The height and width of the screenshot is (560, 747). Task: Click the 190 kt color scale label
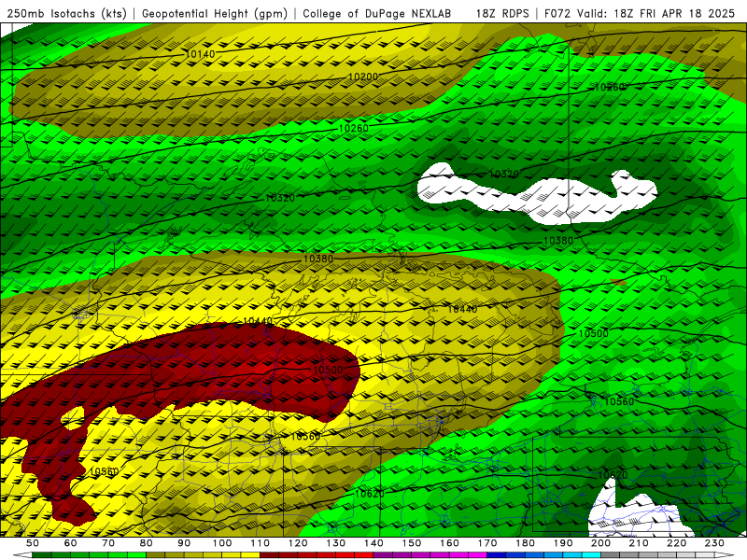(x=563, y=543)
